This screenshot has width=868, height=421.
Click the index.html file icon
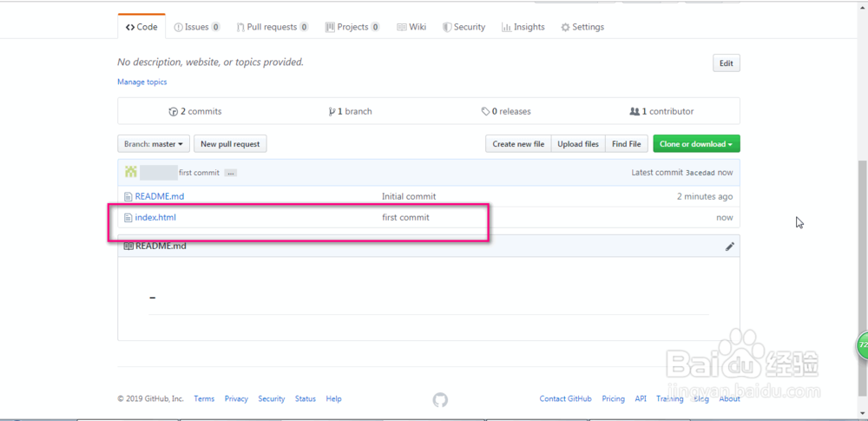pos(128,218)
